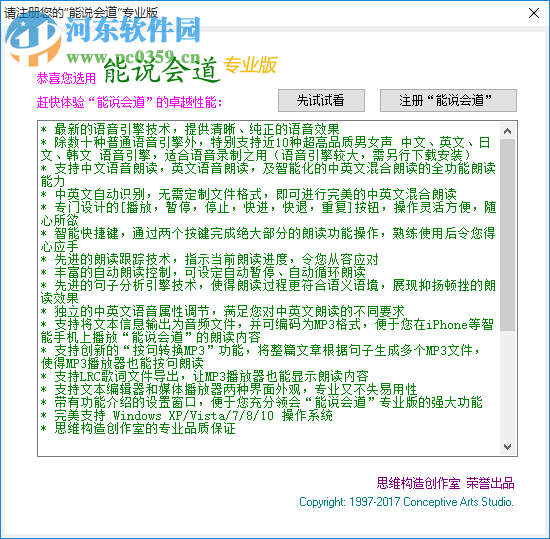Click the line about 按句转换MP3 功能

[260, 357]
